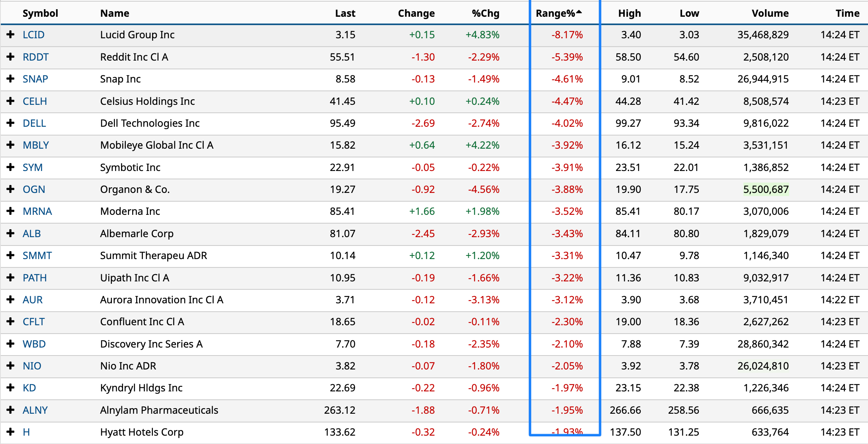868x444 pixels.
Task: Click the plus icon beside SNAP
Action: coord(10,79)
